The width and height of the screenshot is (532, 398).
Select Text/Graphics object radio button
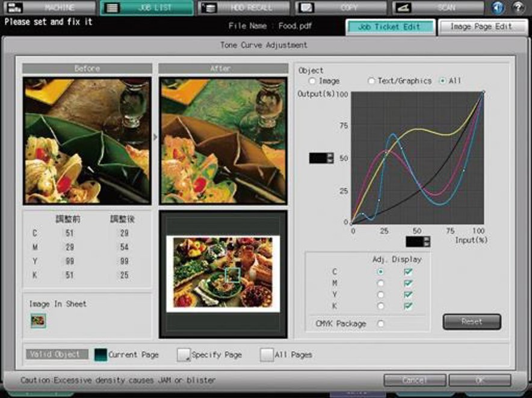(371, 81)
